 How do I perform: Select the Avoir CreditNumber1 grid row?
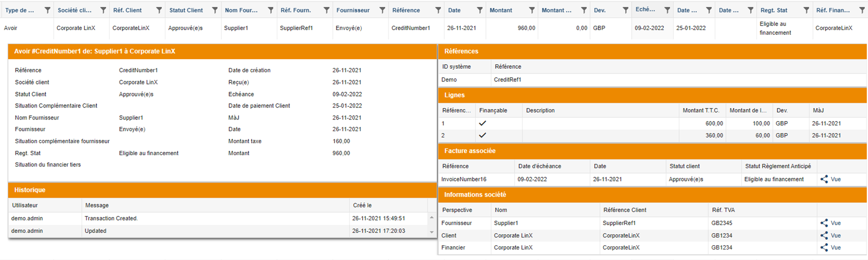[x=209, y=28]
